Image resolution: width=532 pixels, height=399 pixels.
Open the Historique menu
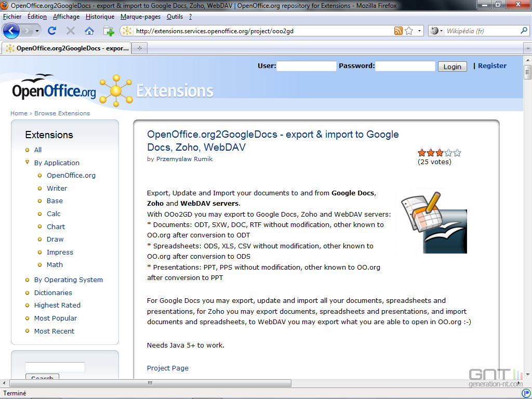[x=100, y=17]
